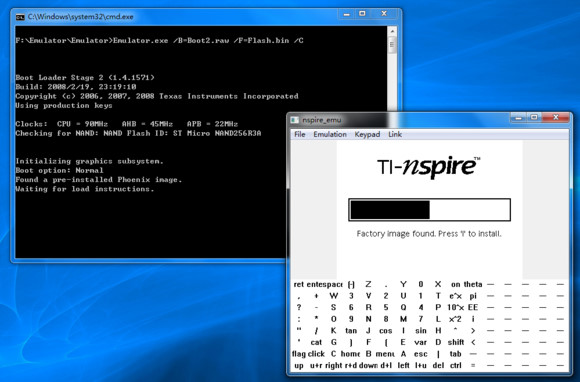Open the Link menu
The height and width of the screenshot is (382, 580).
[x=395, y=135]
